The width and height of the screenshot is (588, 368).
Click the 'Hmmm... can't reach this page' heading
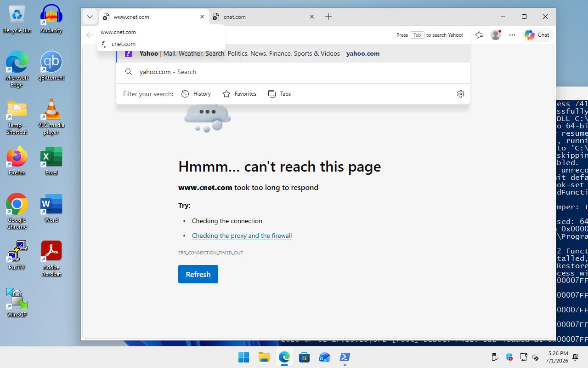pos(279,167)
